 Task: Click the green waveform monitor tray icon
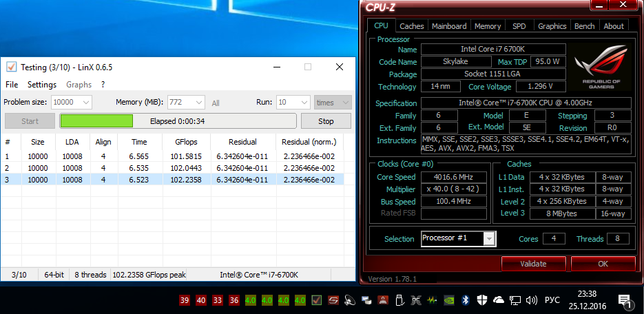click(432, 300)
